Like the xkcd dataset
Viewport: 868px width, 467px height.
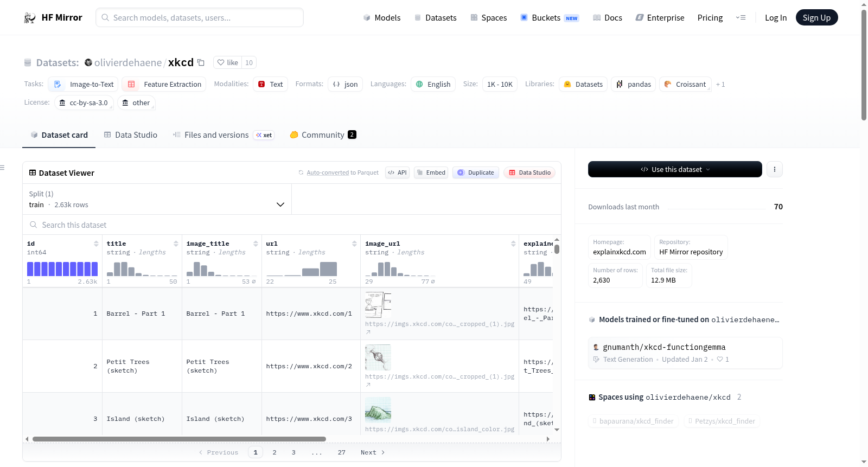(x=227, y=62)
